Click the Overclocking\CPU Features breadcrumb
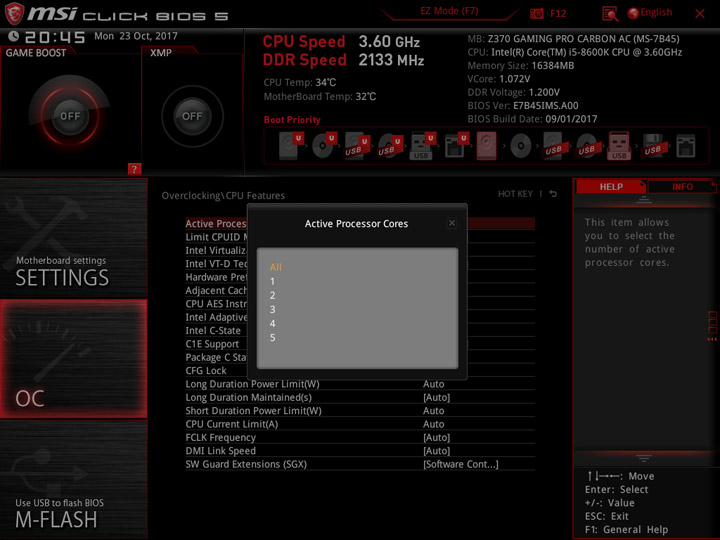 pyautogui.click(x=223, y=196)
